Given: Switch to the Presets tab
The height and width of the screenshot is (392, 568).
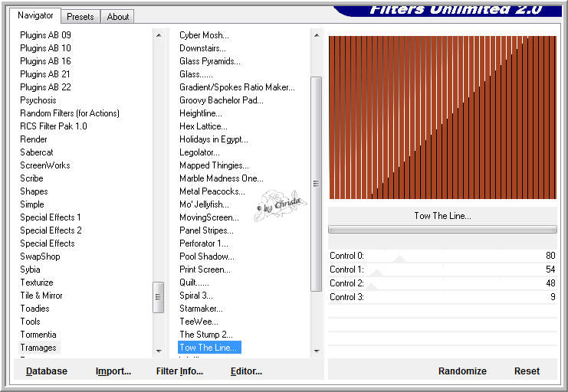Looking at the screenshot, I should (80, 17).
